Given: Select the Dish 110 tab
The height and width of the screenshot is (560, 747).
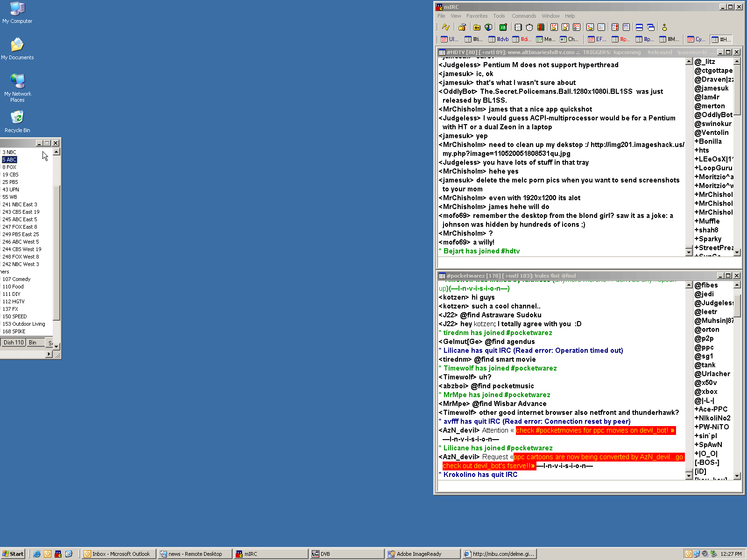Looking at the screenshot, I should tap(13, 343).
